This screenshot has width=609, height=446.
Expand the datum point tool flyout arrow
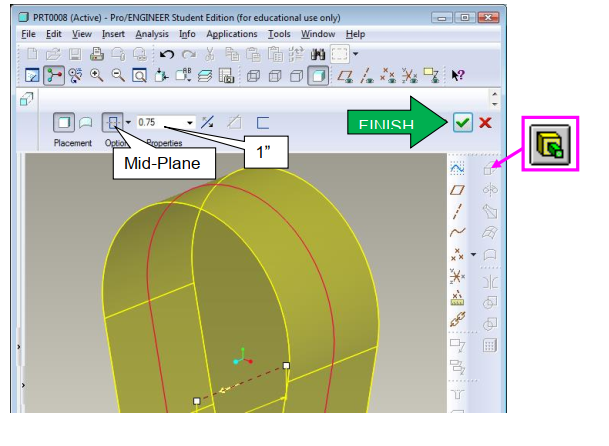pos(473,255)
